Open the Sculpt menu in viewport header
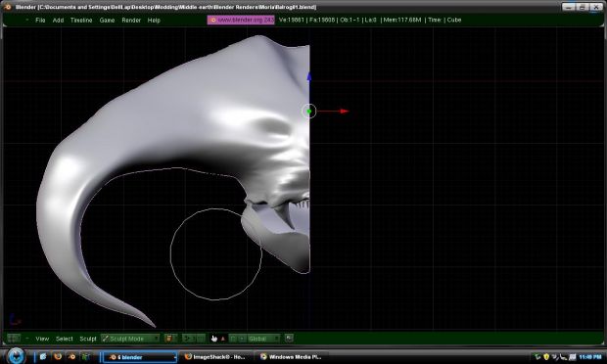 coord(88,339)
